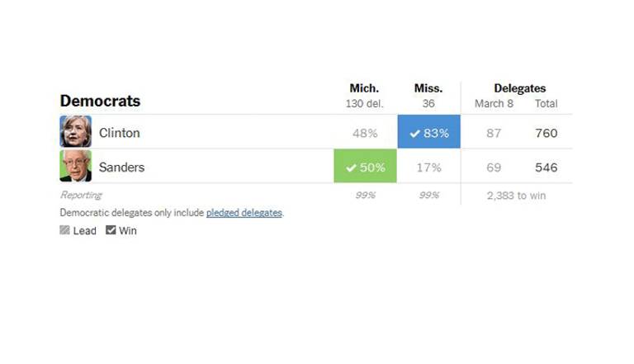Click the 2,383 to win text
634x364 pixels.
pyautogui.click(x=516, y=196)
